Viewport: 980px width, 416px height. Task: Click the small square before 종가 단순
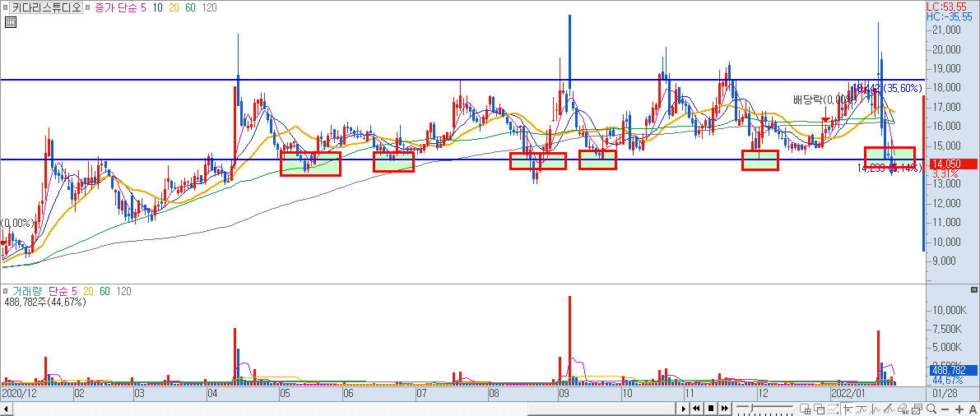(x=87, y=8)
